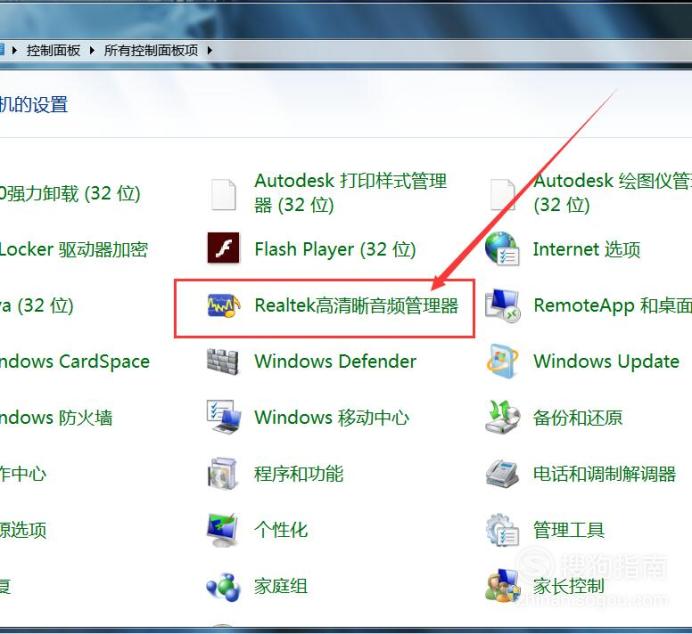Screen dimensions: 692x634
Task: Click the Administrative Tools (管理工具) gear icon
Action: pyautogui.click(x=502, y=529)
